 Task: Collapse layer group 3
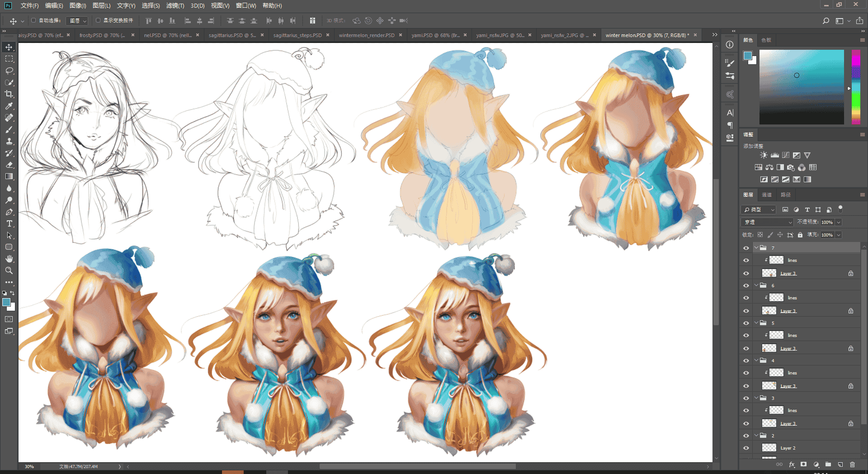[x=756, y=398]
